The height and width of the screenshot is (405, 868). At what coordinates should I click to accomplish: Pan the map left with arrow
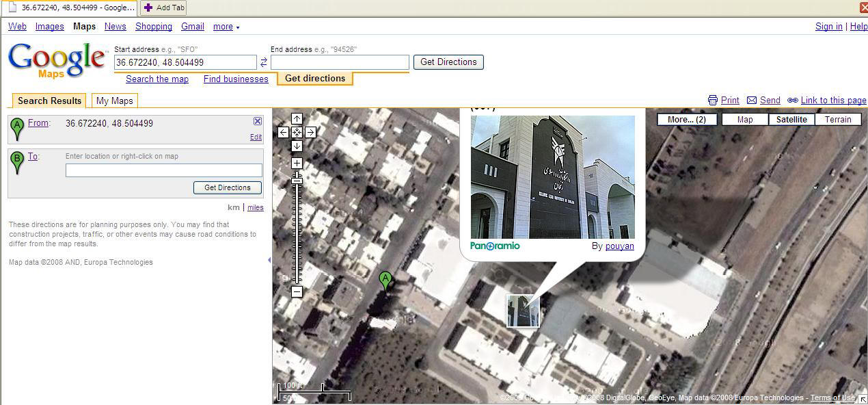(x=284, y=132)
